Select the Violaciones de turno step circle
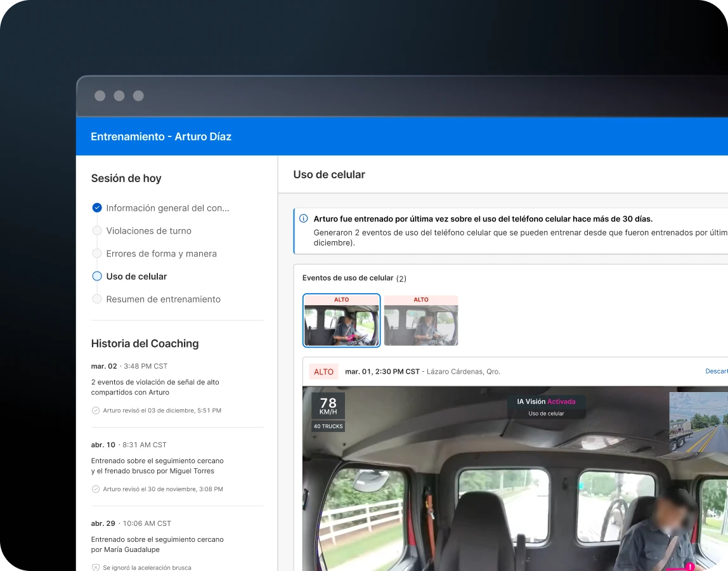 pos(97,231)
